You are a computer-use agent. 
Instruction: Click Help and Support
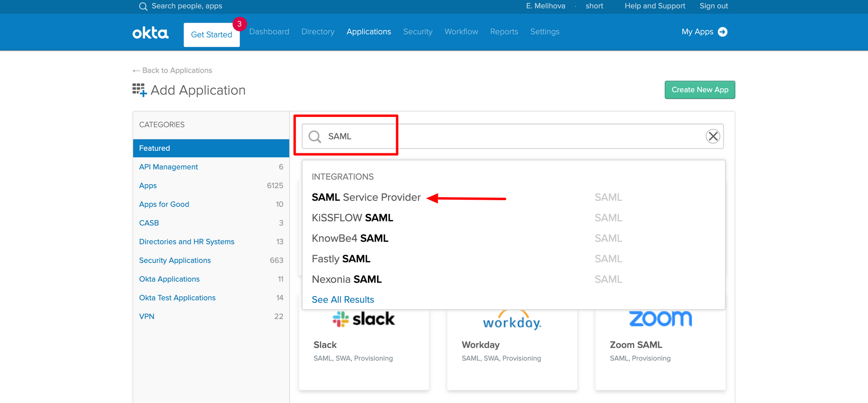[655, 6]
